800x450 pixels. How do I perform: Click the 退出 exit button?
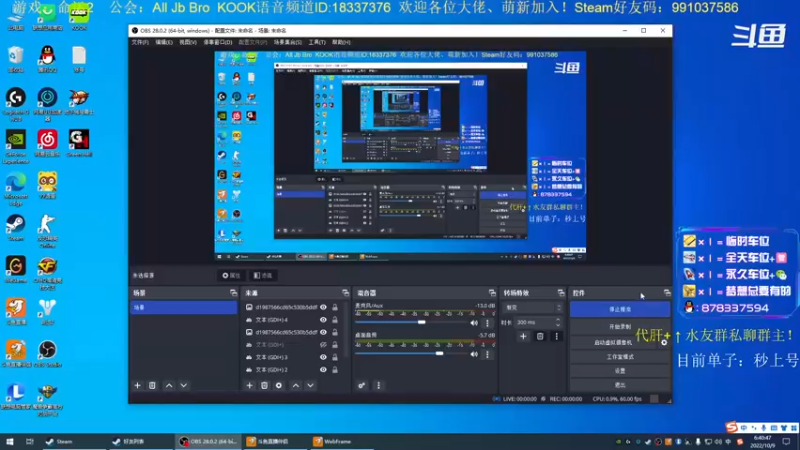pyautogui.click(x=620, y=385)
